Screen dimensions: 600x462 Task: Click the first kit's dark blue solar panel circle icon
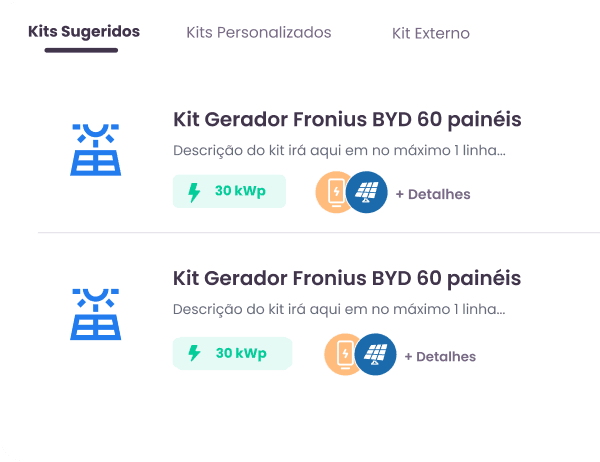367,192
